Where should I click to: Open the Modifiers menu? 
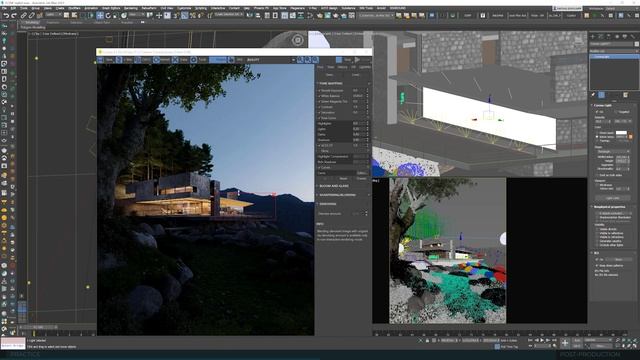click(74, 8)
